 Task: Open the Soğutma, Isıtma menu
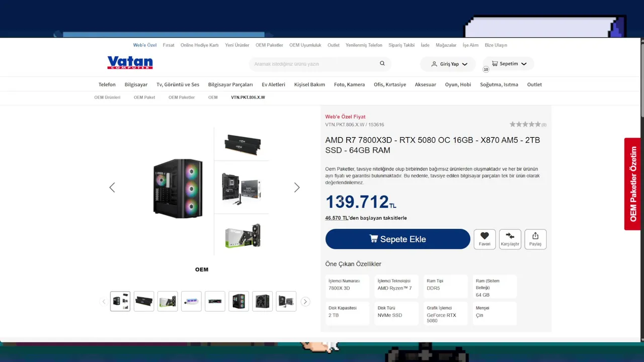499,84
